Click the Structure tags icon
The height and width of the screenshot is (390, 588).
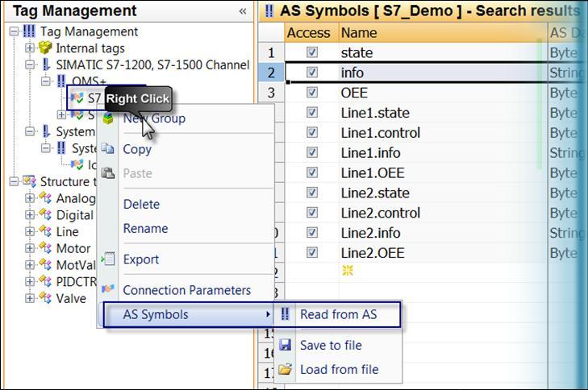pos(29,181)
